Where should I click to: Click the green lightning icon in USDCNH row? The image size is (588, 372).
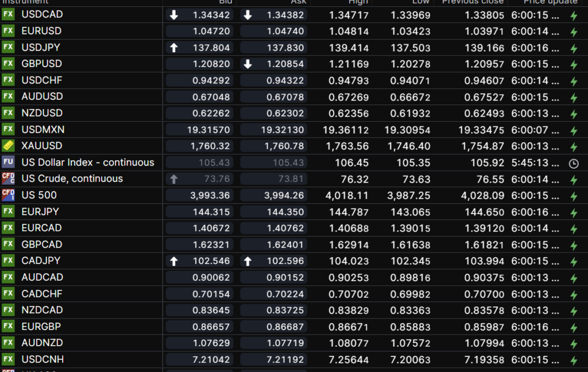(573, 361)
